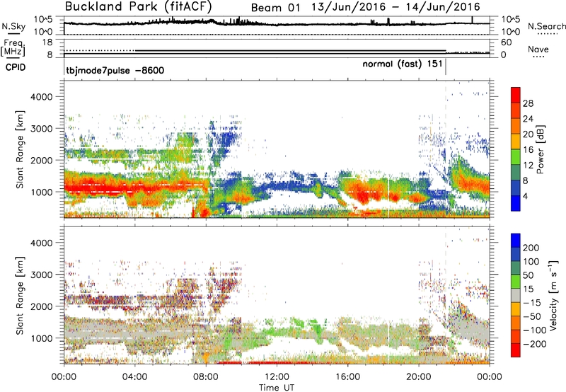Click the '28' tick on the power color bar

[528, 103]
